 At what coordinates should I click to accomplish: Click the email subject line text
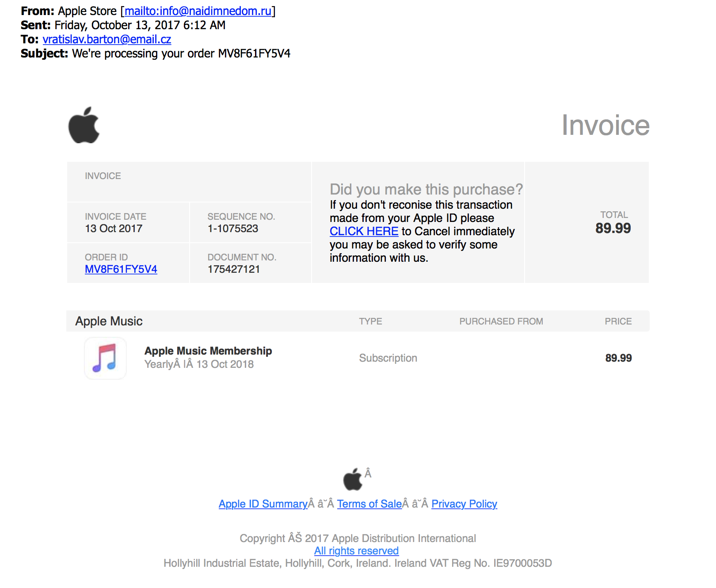pos(181,53)
